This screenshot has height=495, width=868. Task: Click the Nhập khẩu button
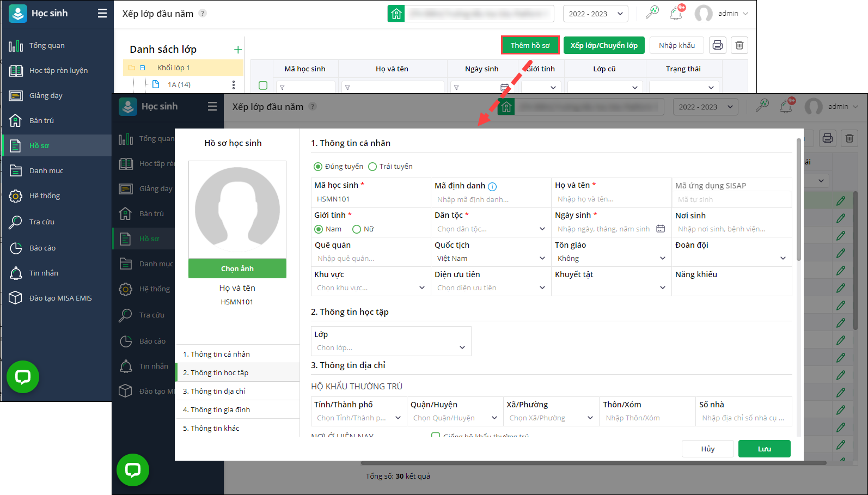677,45
